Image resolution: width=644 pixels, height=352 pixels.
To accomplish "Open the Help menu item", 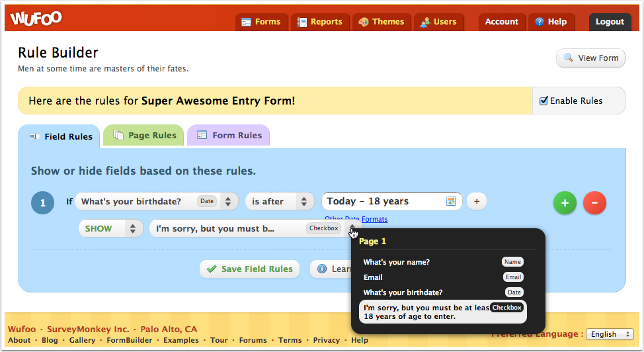I will pos(551,22).
